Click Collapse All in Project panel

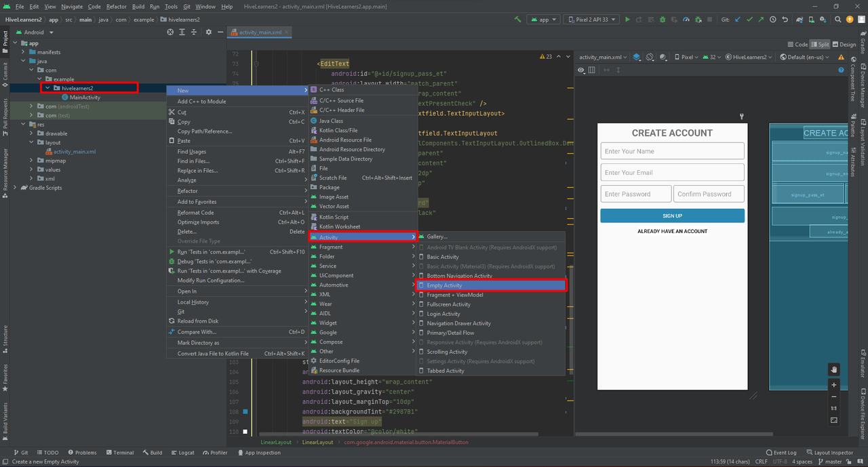tap(195, 32)
